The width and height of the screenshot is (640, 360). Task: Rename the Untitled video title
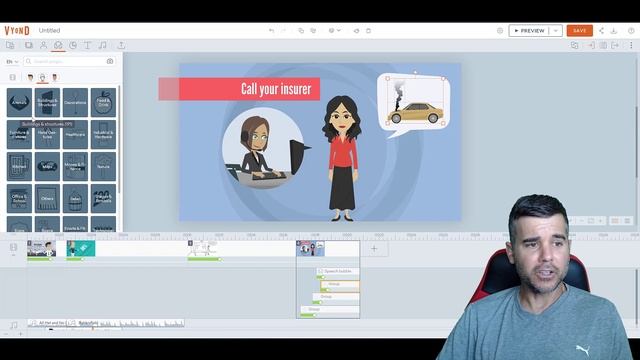click(x=49, y=31)
